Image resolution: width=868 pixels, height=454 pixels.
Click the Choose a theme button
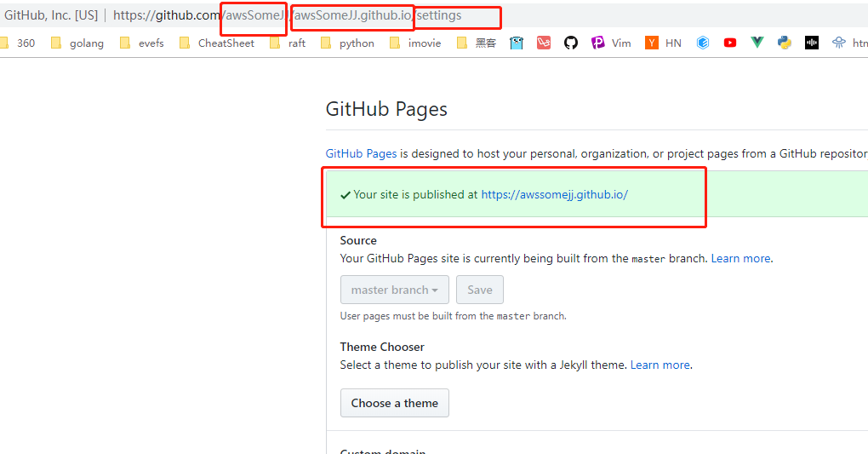click(395, 403)
